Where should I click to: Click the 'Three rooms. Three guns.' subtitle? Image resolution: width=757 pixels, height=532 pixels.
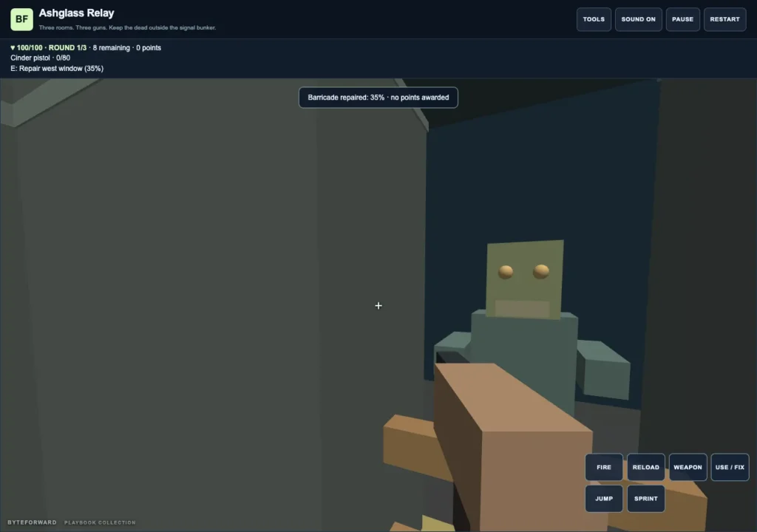pyautogui.click(x=127, y=27)
